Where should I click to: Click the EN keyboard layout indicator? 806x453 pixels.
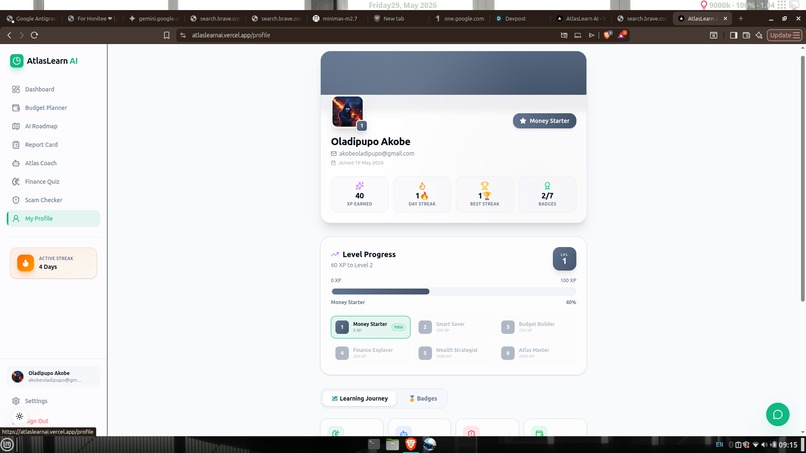[719, 445]
